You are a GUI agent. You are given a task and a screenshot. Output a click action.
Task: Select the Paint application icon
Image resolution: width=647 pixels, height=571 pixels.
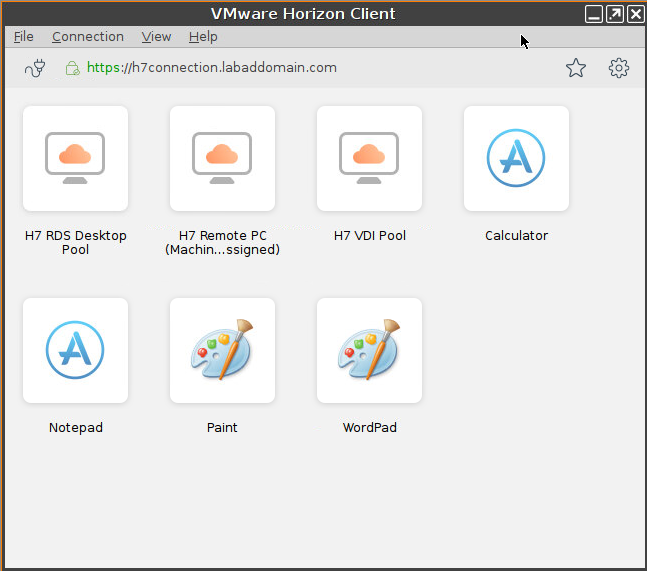click(222, 350)
